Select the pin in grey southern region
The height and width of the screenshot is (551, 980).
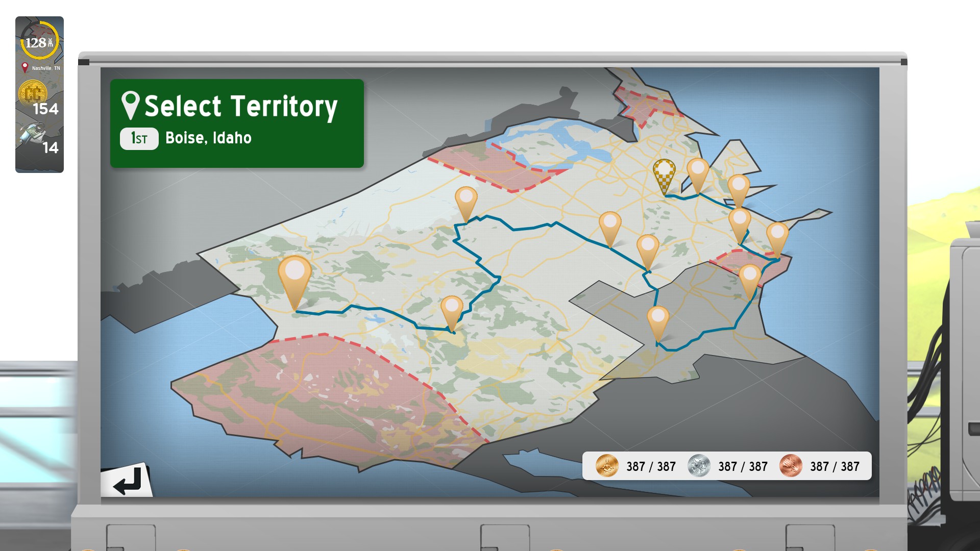(658, 318)
